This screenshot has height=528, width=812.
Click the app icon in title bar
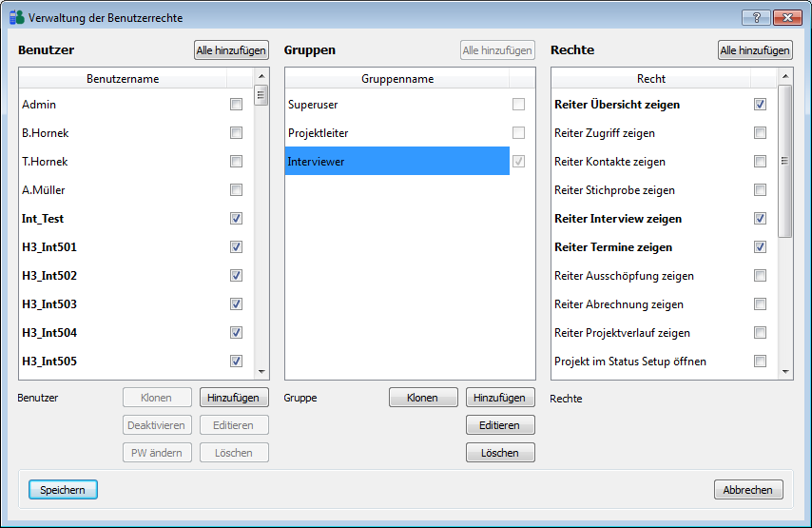click(16, 18)
